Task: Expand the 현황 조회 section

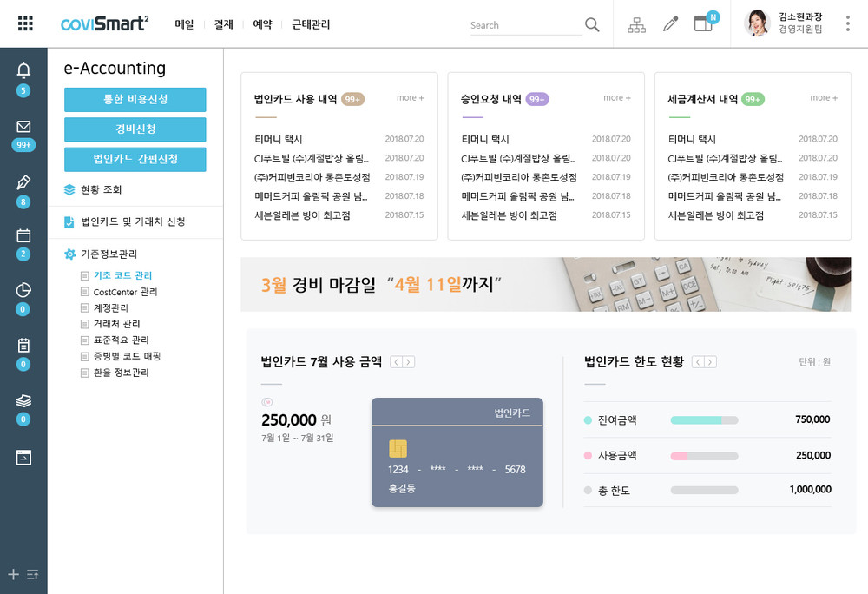Action: tap(102, 189)
